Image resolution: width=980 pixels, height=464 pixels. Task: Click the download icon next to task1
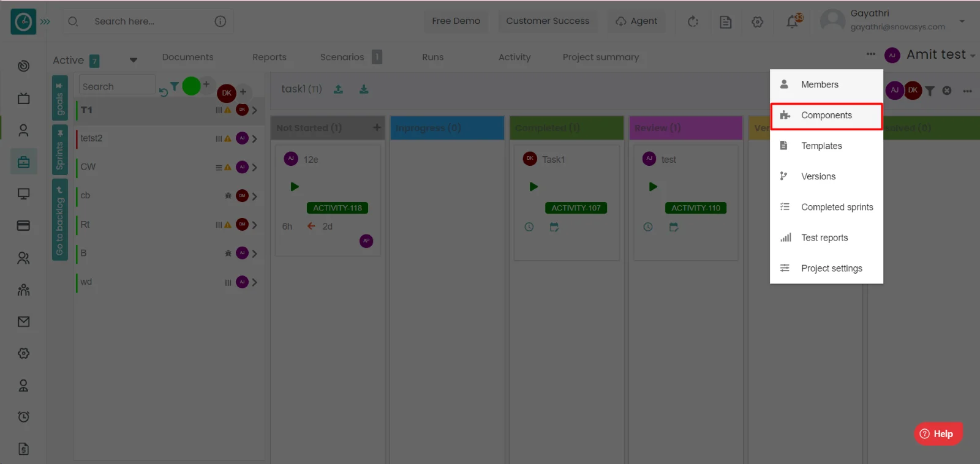[364, 89]
